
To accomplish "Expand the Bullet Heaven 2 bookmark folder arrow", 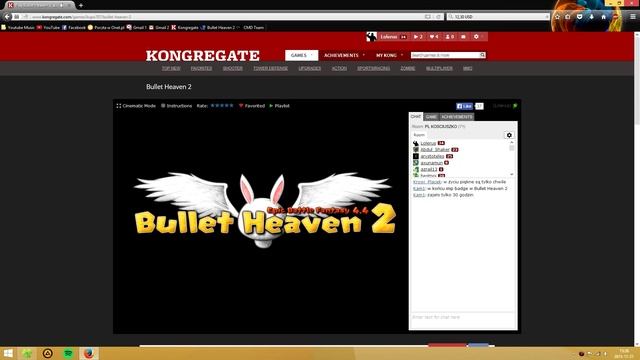I will tap(238, 28).
